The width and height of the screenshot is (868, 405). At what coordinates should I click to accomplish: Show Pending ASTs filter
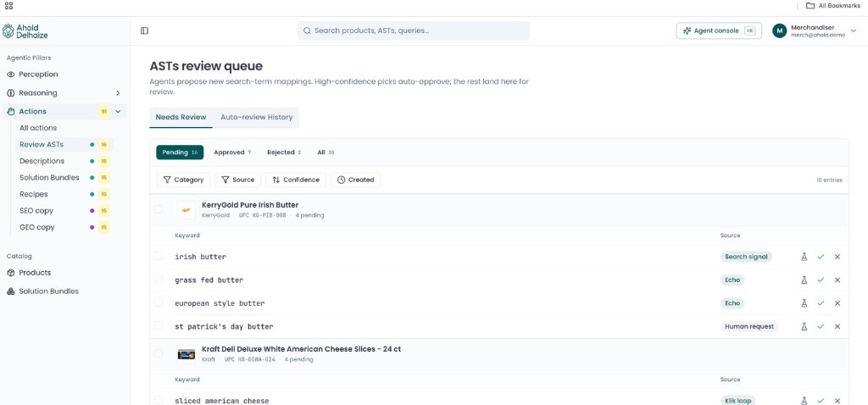coord(180,153)
